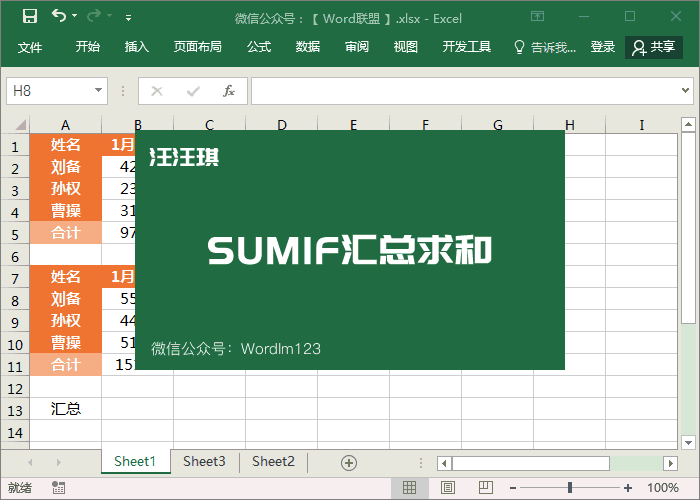The width and height of the screenshot is (700, 500).
Task: Click the zoom in plus button
Action: coord(627,488)
